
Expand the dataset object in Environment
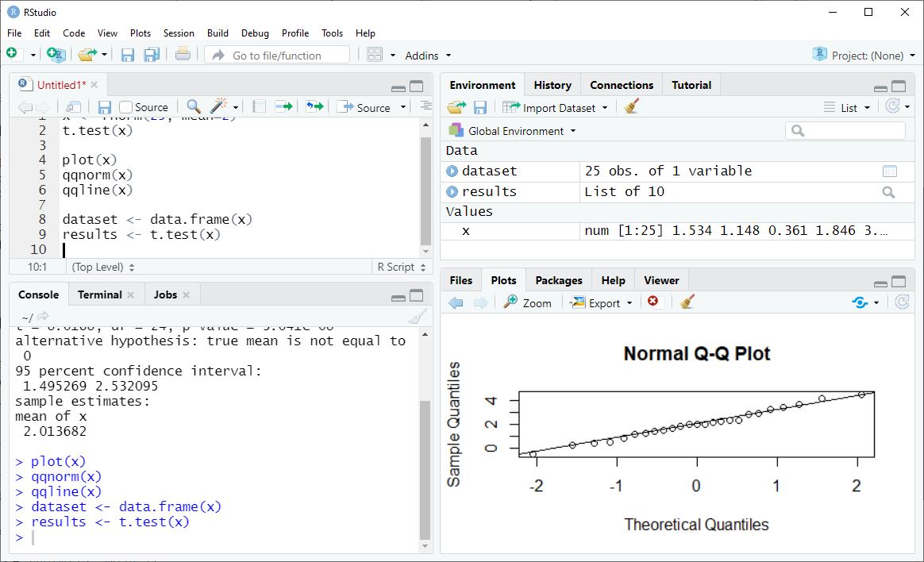pos(452,171)
